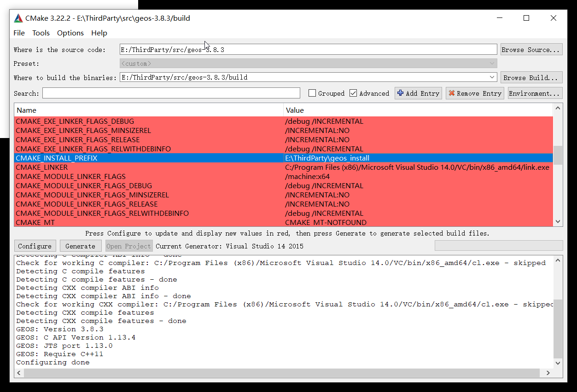Click 'Detecting C compile features - done' line

click(x=97, y=279)
